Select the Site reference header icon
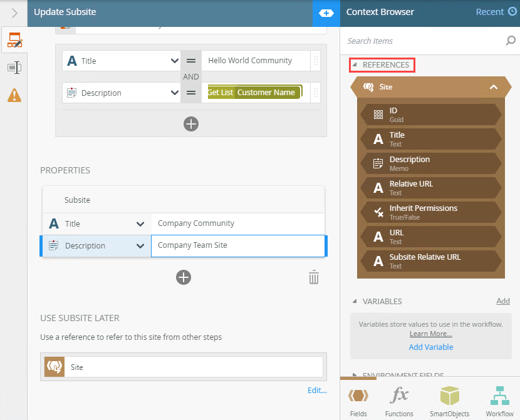 coord(368,87)
